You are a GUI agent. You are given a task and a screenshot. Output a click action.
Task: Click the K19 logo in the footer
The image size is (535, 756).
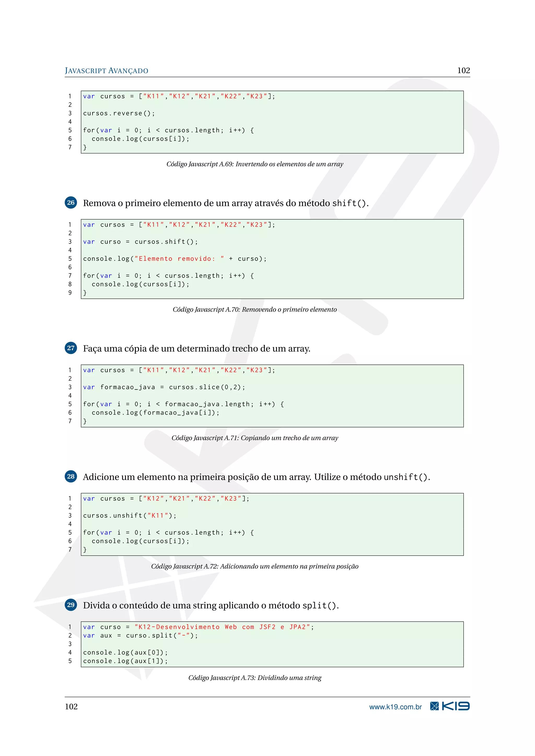point(450,706)
